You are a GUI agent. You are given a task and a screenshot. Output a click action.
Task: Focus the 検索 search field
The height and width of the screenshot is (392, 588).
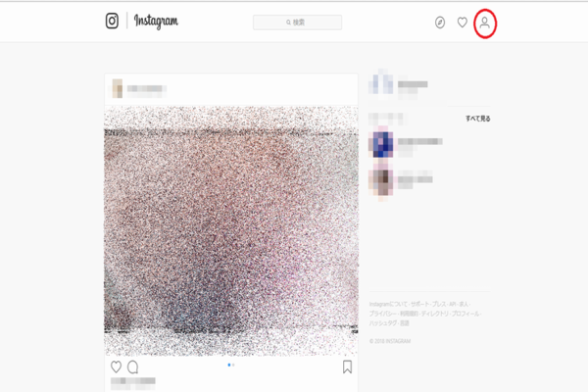click(297, 23)
